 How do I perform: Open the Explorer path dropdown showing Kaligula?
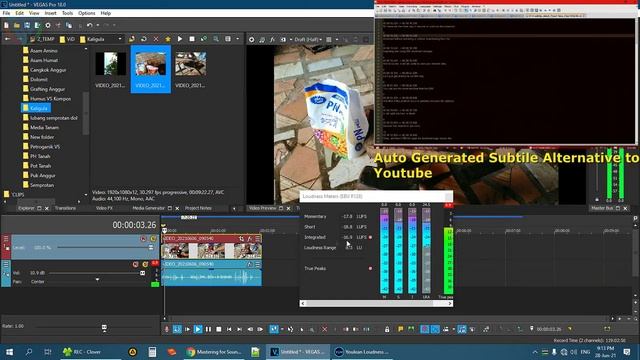click(x=120, y=39)
